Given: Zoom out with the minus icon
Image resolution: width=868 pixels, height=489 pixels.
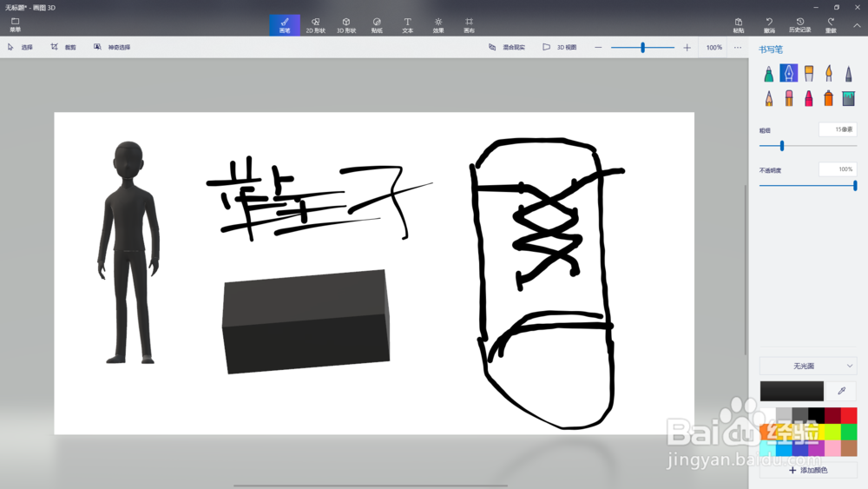Looking at the screenshot, I should coord(598,48).
